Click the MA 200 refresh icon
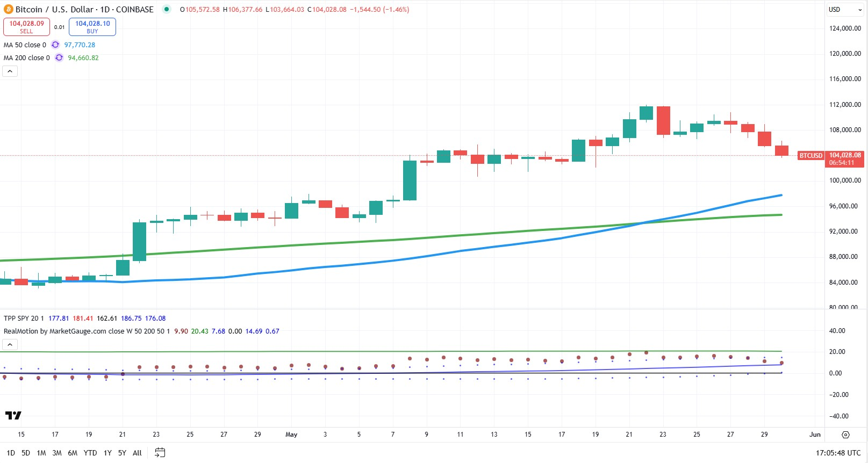 tap(59, 57)
